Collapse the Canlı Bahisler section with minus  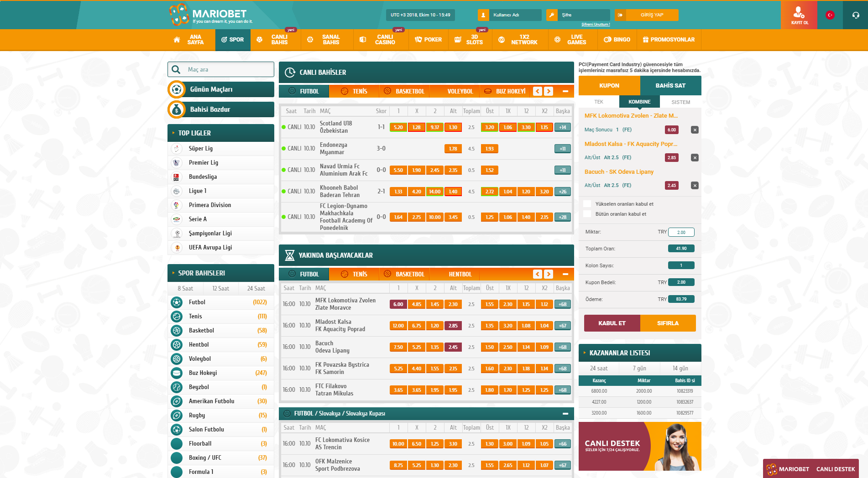pos(565,91)
